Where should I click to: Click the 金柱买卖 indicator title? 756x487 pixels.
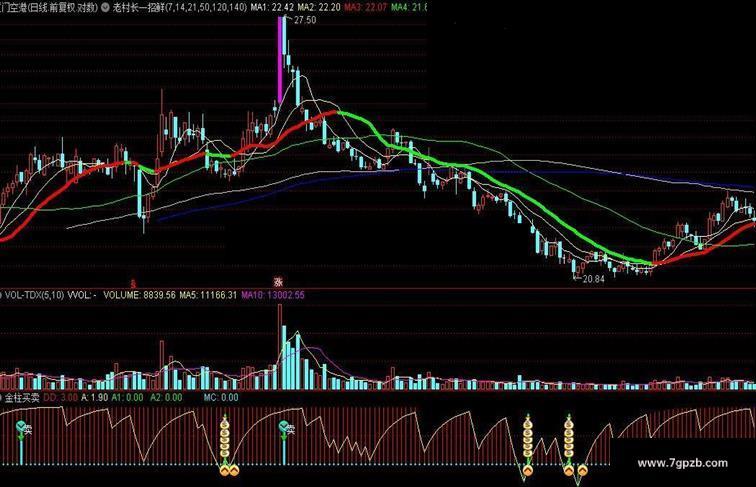22,397
